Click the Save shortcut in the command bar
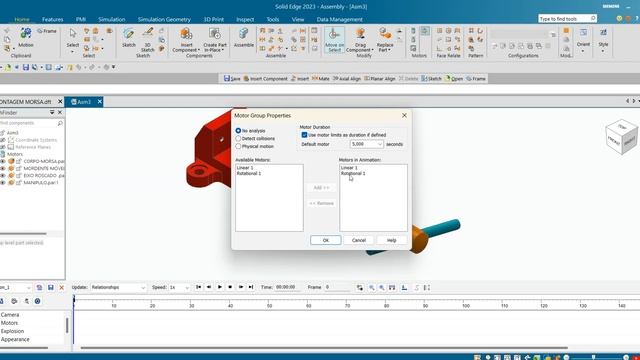 coord(232,78)
